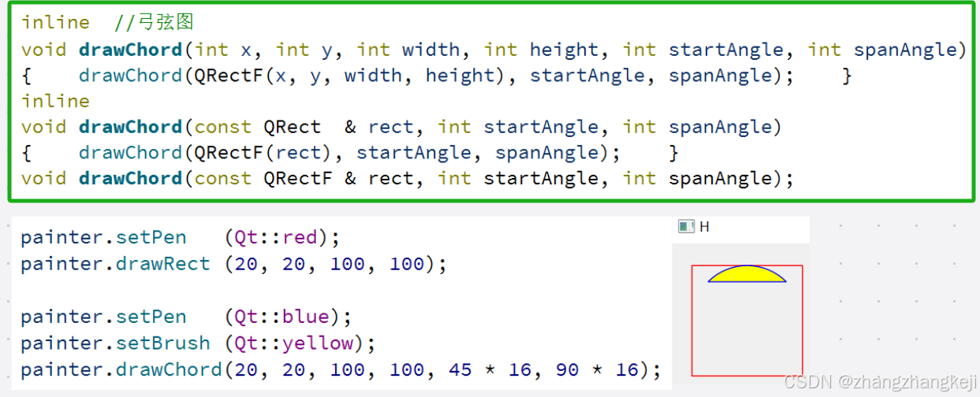The image size is (980, 397).
Task: Select the "int height" parameter text
Action: (x=542, y=50)
